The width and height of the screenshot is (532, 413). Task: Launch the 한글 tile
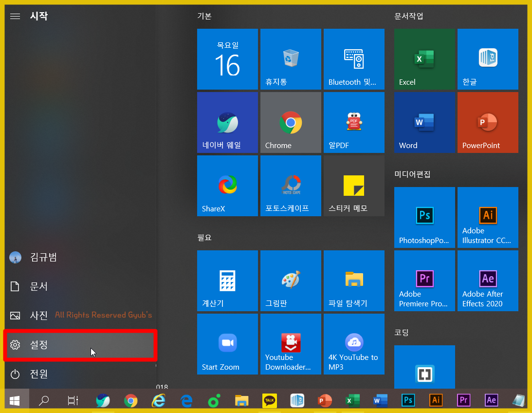[x=488, y=59]
